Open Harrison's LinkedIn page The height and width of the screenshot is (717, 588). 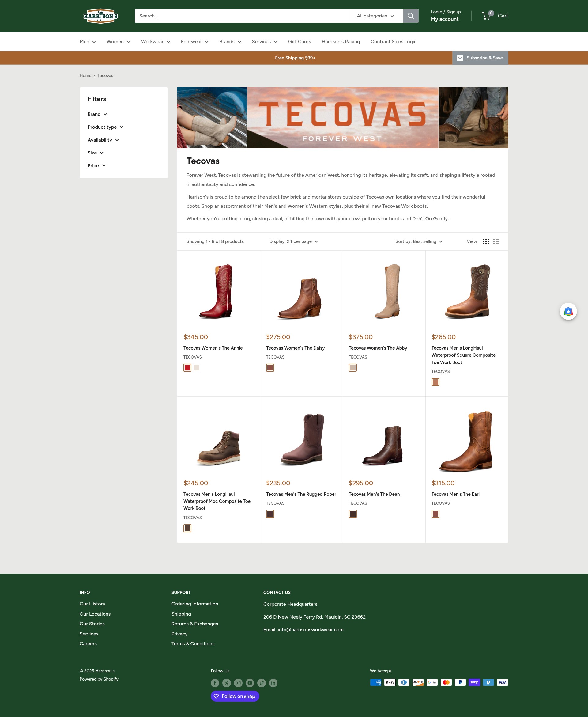click(x=273, y=683)
